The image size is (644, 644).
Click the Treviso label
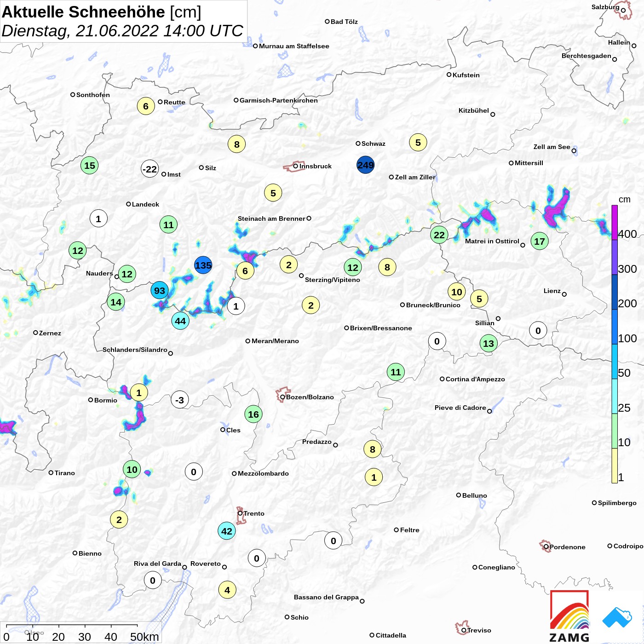(479, 630)
